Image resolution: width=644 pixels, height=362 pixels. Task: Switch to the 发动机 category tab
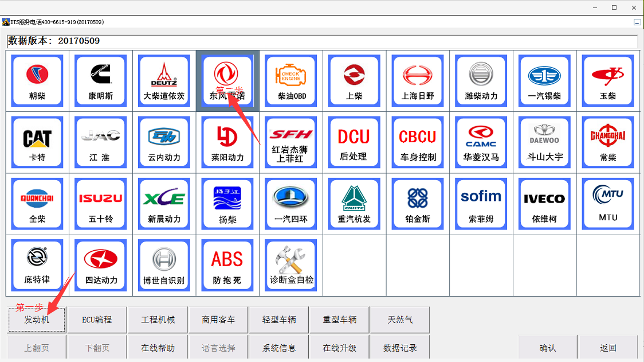[37, 320]
